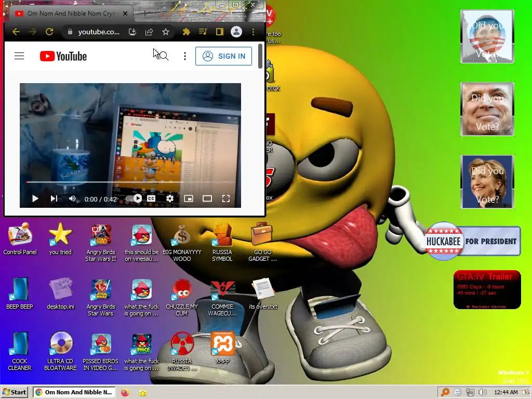
Task: Select the Angry Birds Star Wars icon
Action: coord(101,297)
